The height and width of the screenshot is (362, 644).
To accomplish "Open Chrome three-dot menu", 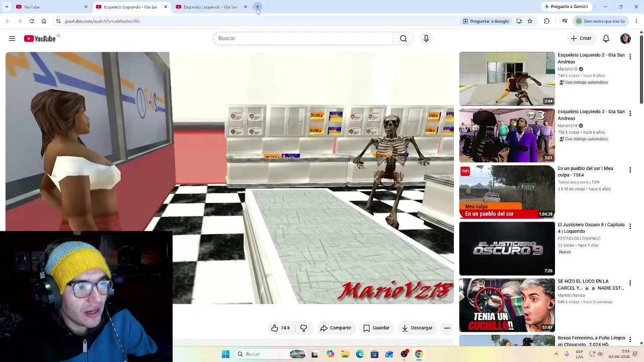I will pos(636,21).
